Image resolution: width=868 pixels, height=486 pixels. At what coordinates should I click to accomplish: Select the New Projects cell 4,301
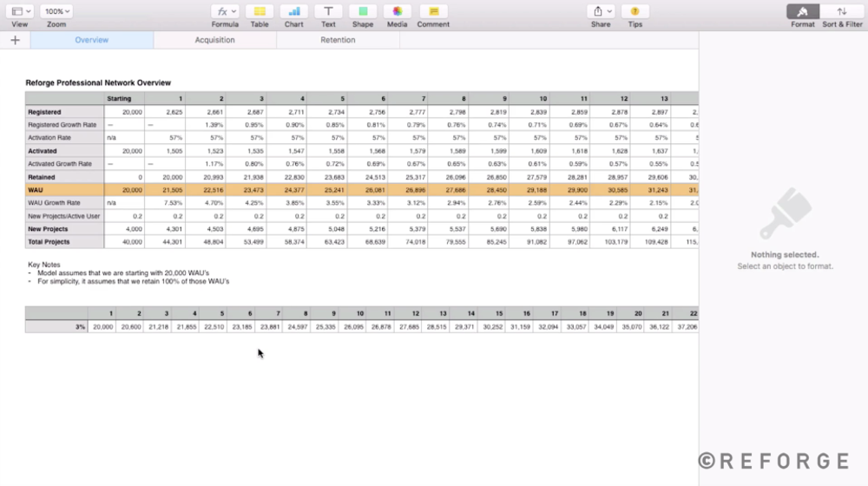[165, 228]
